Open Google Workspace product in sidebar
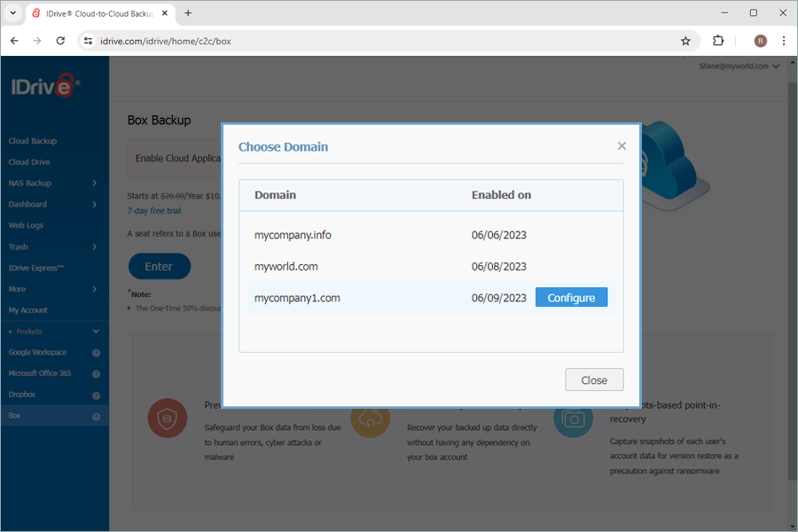Screen dimensions: 798x532 (37, 352)
